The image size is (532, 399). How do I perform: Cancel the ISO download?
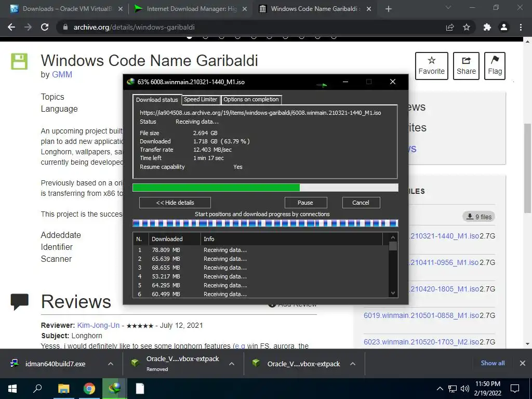click(361, 203)
